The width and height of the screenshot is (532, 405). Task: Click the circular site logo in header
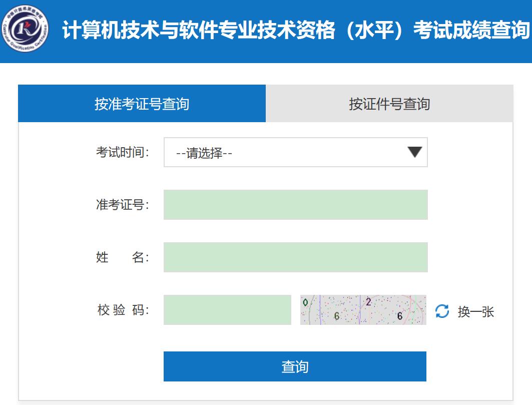[25, 29]
